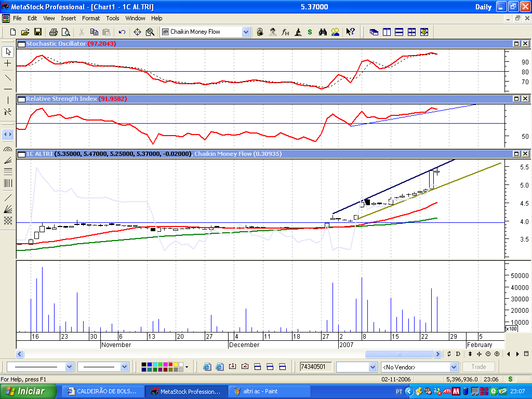
Task: Switch to altri ac - Paint taskbar window
Action: 270,392
